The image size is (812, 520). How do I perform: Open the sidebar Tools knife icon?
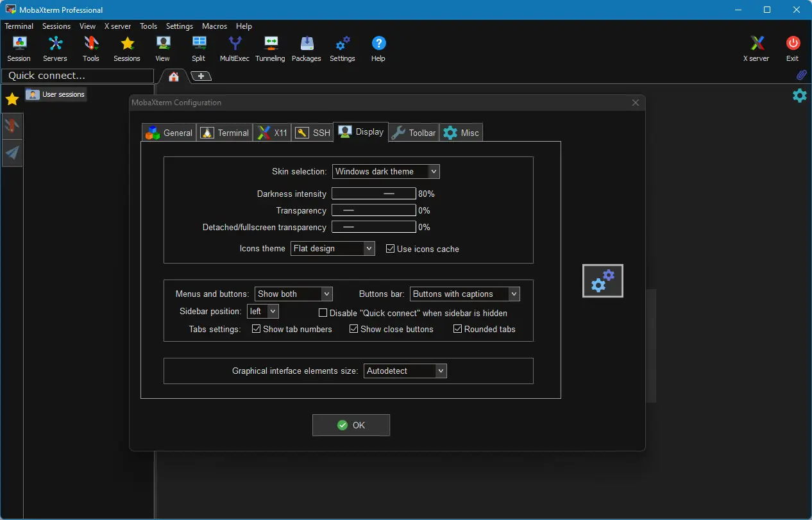(x=12, y=126)
